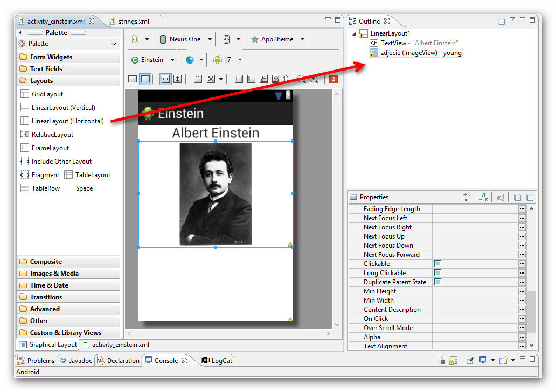Open the API 17 version dropdown arrow
Viewport: 556px width, 392px height.
[240, 60]
